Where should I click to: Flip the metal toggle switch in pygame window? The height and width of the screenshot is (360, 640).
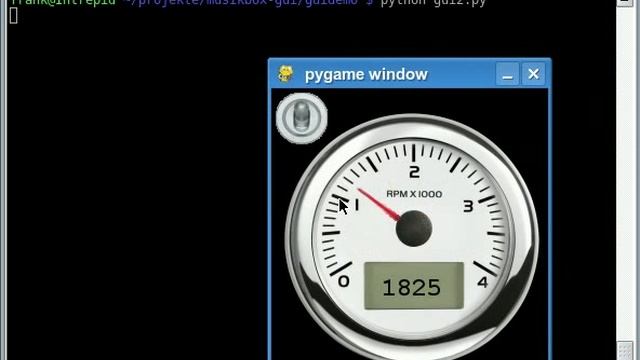[x=302, y=118]
